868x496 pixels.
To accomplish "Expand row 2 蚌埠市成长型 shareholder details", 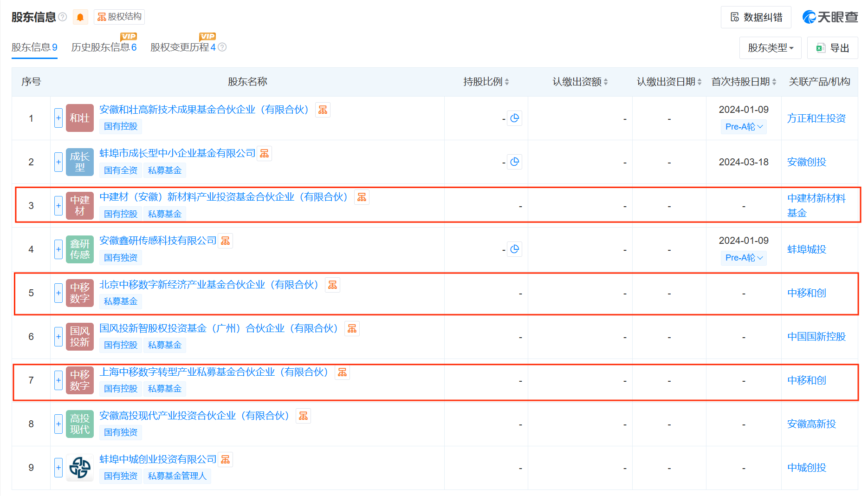I will pos(58,162).
